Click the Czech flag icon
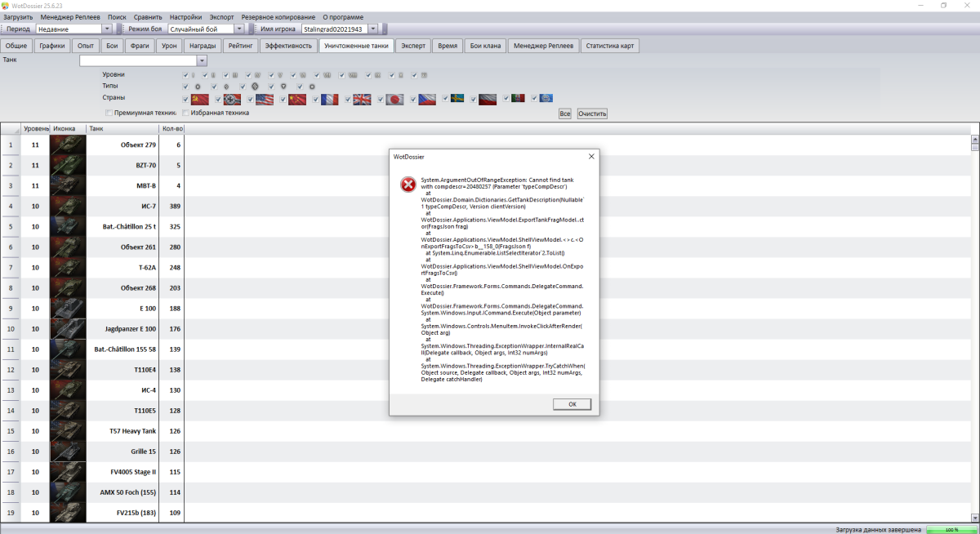Viewport: 980px width, 534px height. (x=427, y=100)
